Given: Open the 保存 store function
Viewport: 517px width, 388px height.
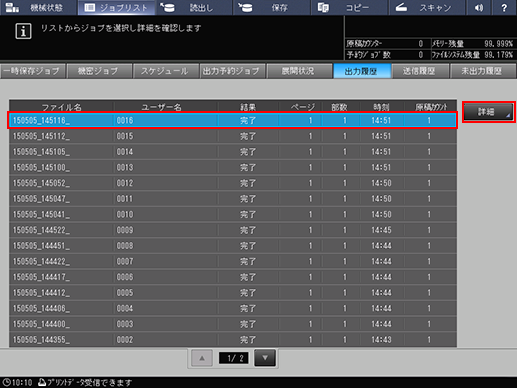Looking at the screenshot, I should click(x=272, y=7).
